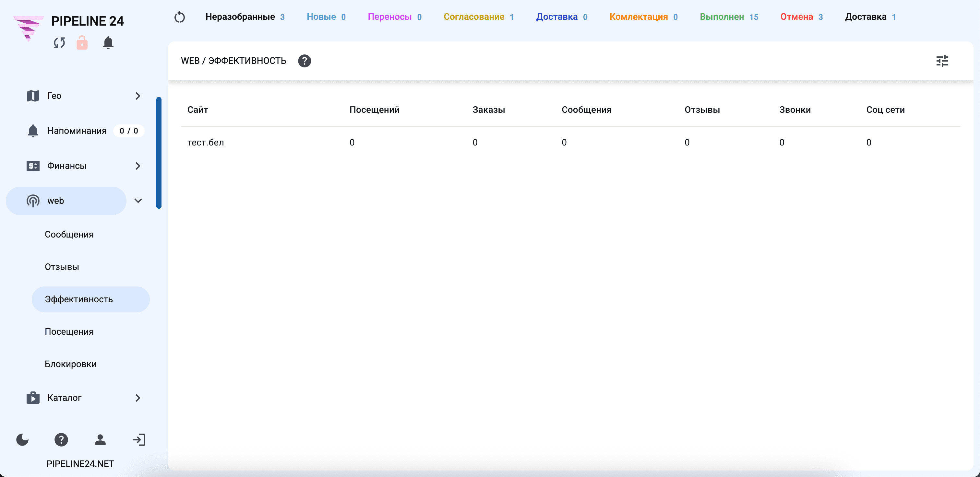
Task: Open the help question mark in sidebar footer
Action: tap(61, 440)
